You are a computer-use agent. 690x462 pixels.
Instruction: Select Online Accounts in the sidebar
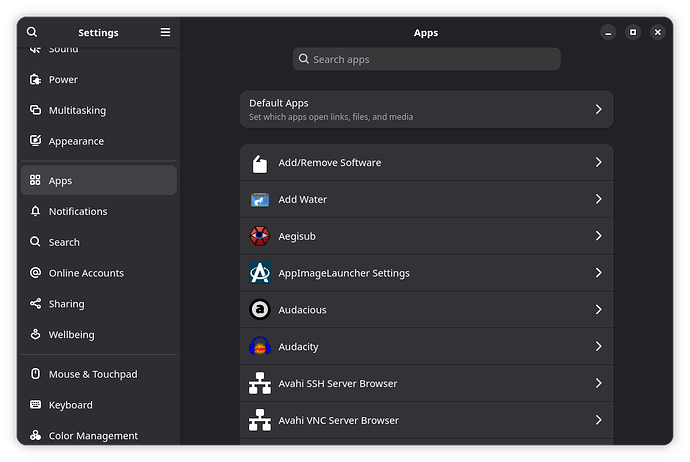click(99, 273)
